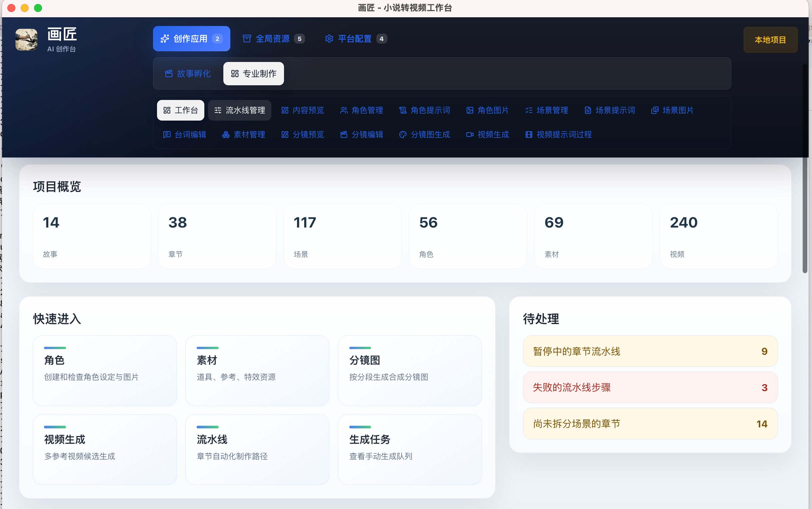Select the 故事孵化 sub-tab
The image size is (812, 509).
[x=188, y=74]
